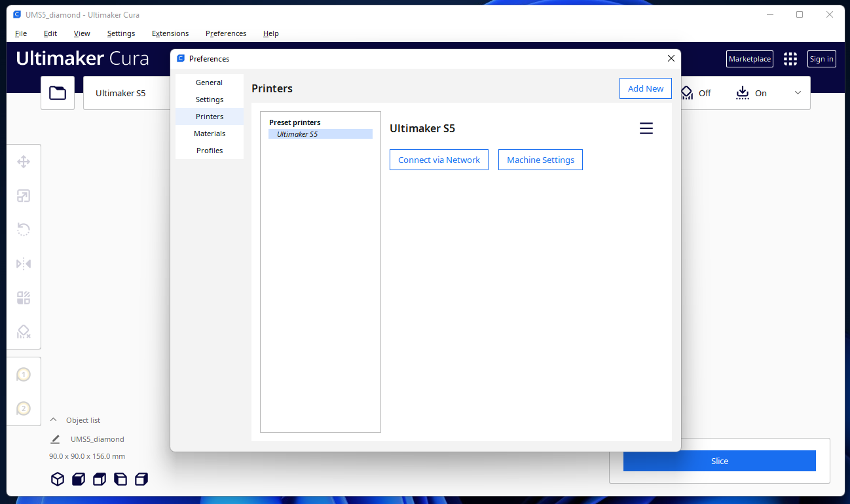The height and width of the screenshot is (504, 850).
Task: Open the Extensions menu
Action: coord(170,33)
